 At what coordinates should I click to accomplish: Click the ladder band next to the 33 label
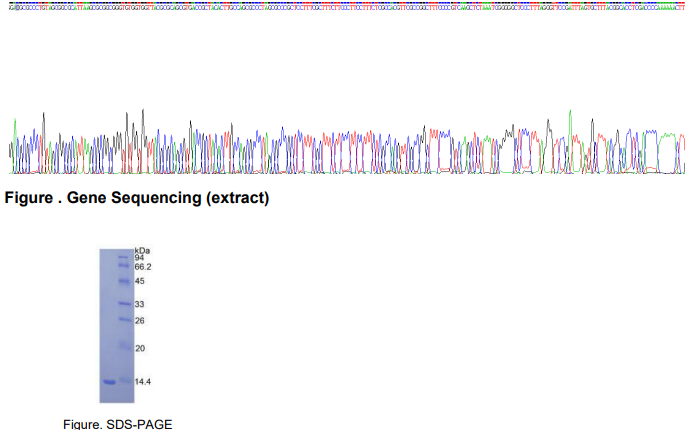coord(125,304)
